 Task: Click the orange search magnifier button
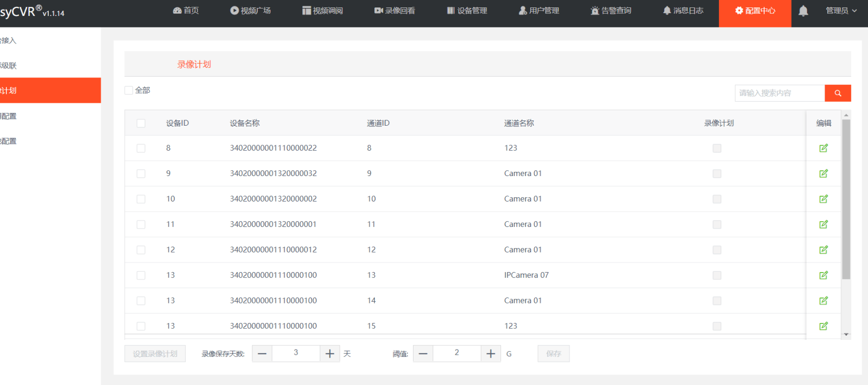(837, 93)
